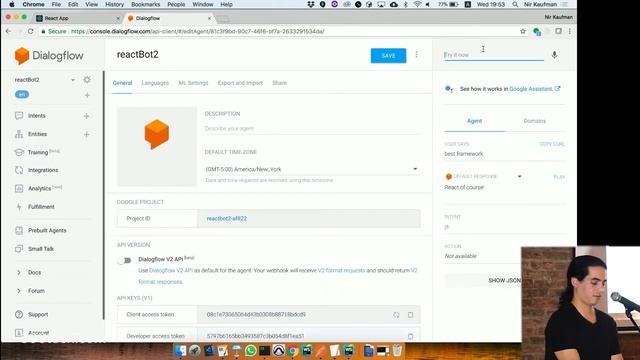Open Chrome's three-dot menu
This screenshot has width=640, height=360.
[x=570, y=31]
